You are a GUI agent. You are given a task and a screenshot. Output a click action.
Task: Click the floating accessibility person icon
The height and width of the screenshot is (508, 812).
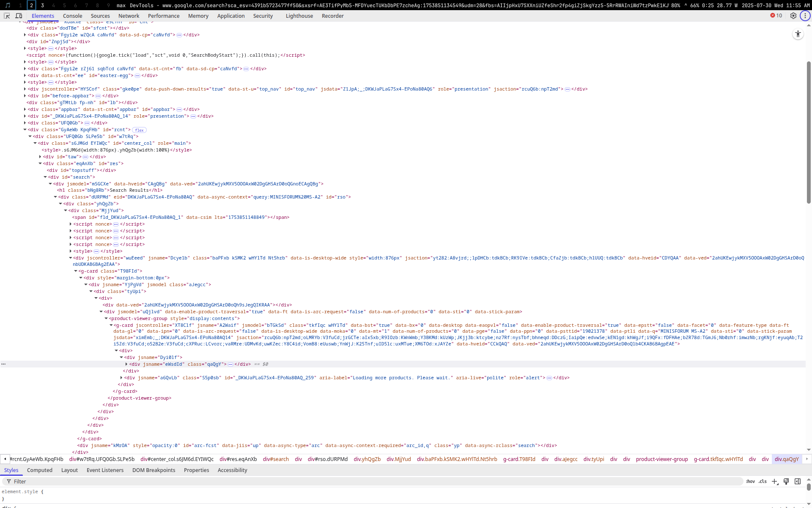[798, 34]
